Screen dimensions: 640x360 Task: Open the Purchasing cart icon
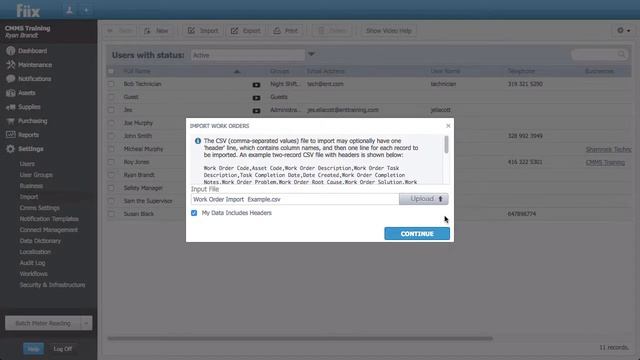(x=11, y=121)
